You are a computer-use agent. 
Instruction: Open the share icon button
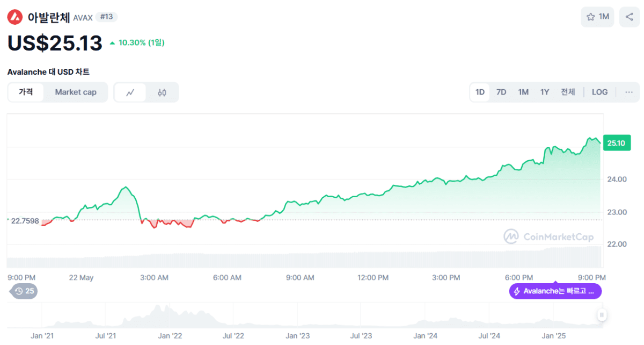(629, 17)
